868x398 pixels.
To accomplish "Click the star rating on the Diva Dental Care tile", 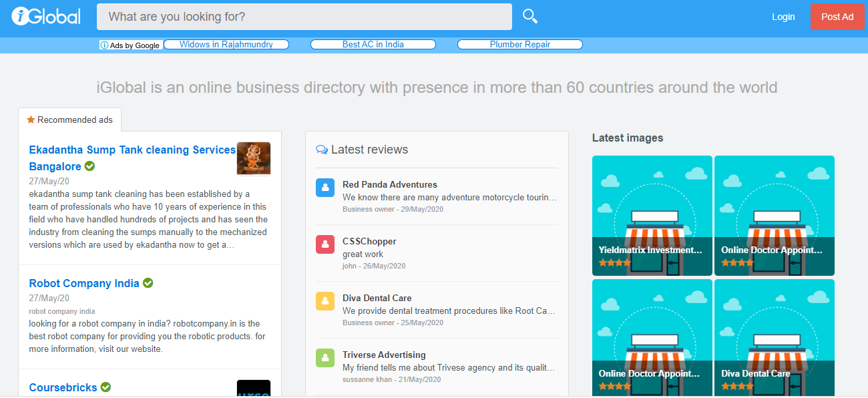I will [737, 387].
